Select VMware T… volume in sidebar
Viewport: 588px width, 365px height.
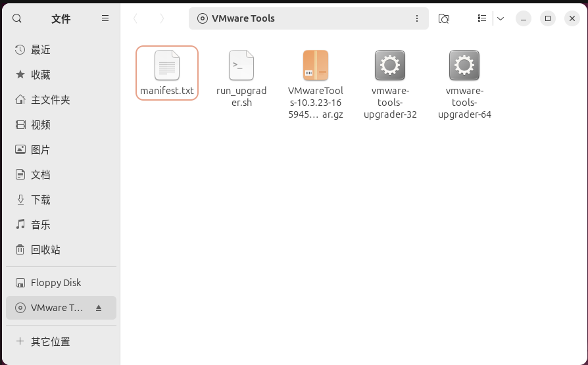[x=61, y=308]
